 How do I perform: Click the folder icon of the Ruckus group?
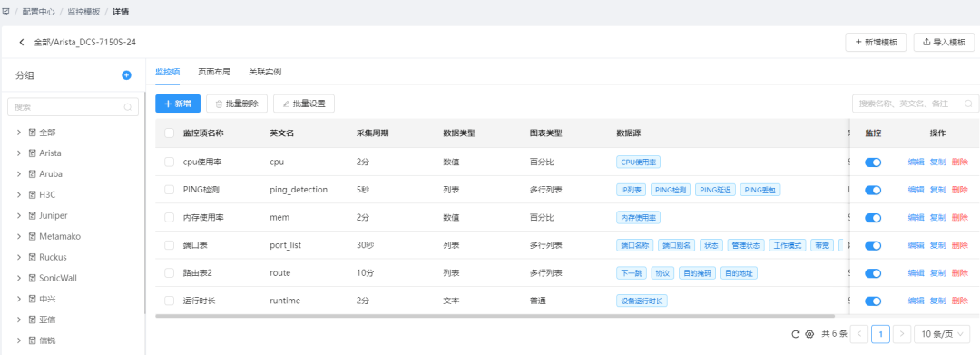point(33,257)
